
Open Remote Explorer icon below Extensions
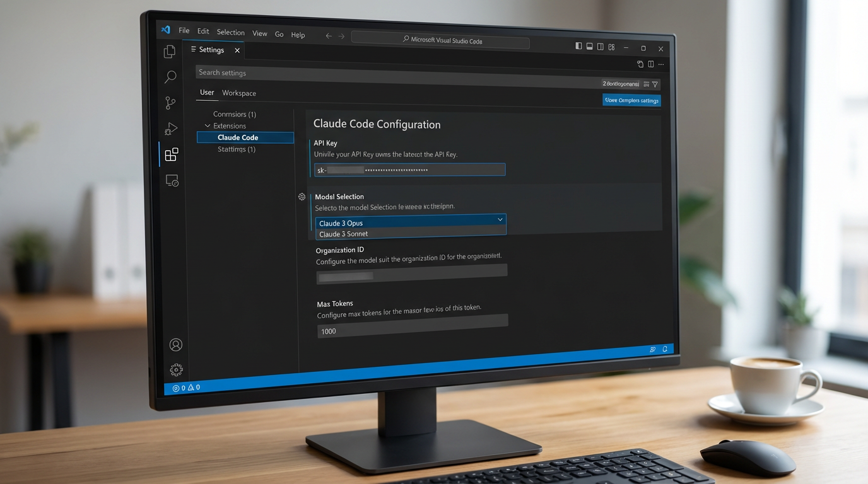click(x=171, y=181)
